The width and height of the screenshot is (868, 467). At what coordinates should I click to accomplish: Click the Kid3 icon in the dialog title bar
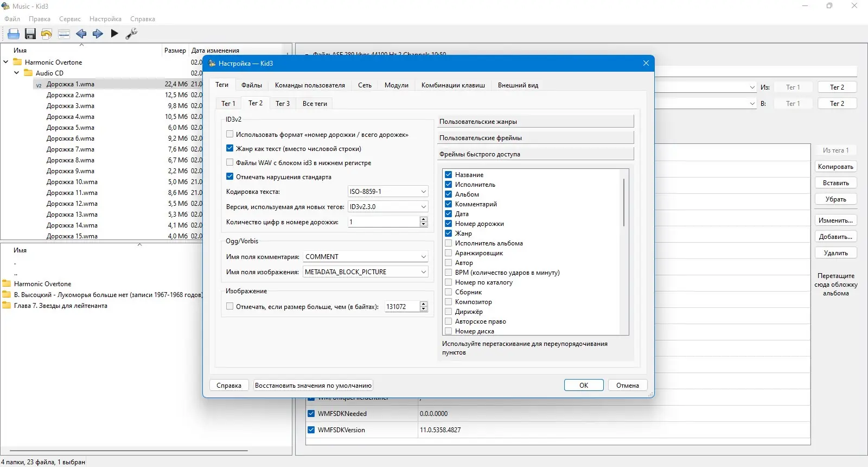pyautogui.click(x=212, y=63)
